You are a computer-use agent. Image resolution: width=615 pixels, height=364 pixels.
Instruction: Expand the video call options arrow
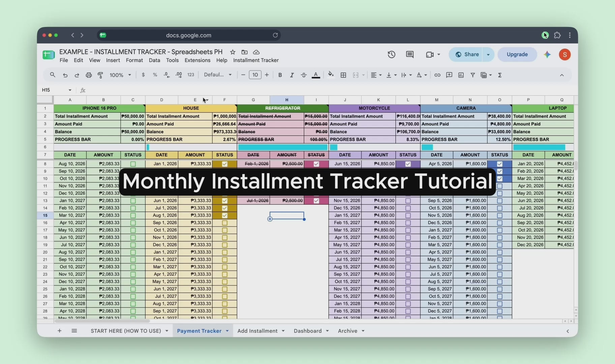439,54
